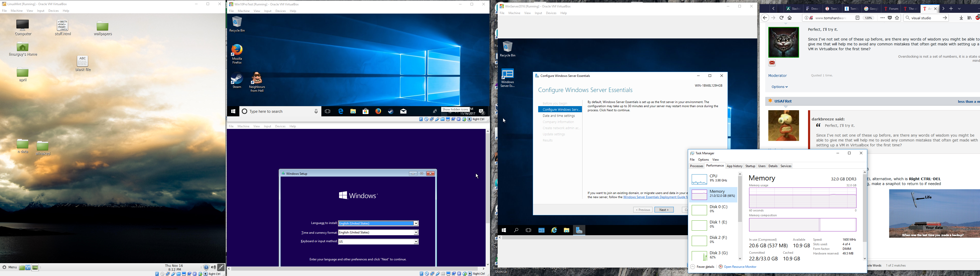Click Mint Menu button in panel
Screen dimensions: 980x276
[9, 268]
